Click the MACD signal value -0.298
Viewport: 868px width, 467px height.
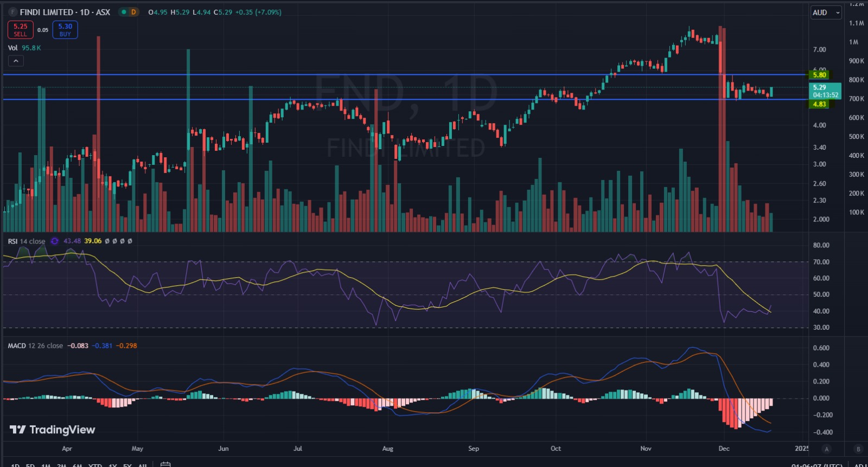(126, 346)
